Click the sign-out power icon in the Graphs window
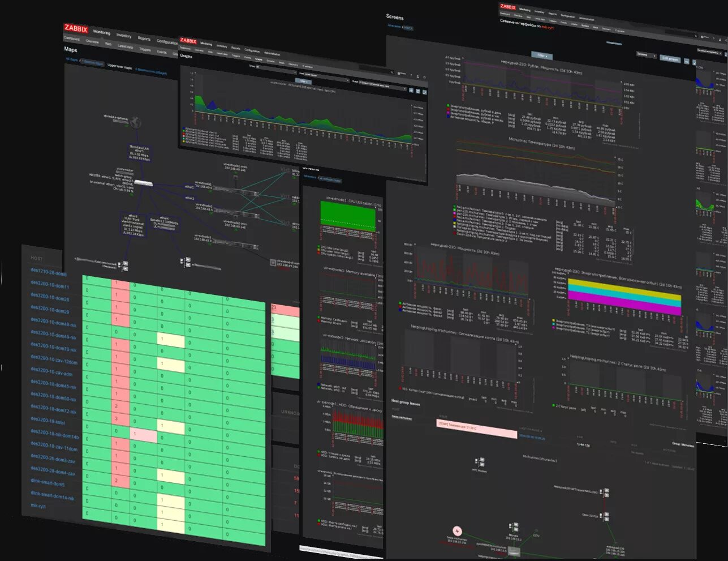This screenshot has width=728, height=561. click(424, 78)
